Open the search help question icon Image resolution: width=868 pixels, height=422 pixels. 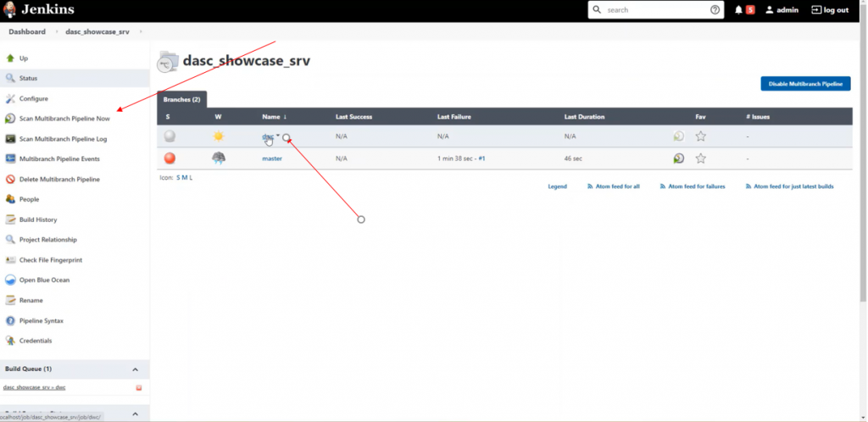(x=715, y=10)
